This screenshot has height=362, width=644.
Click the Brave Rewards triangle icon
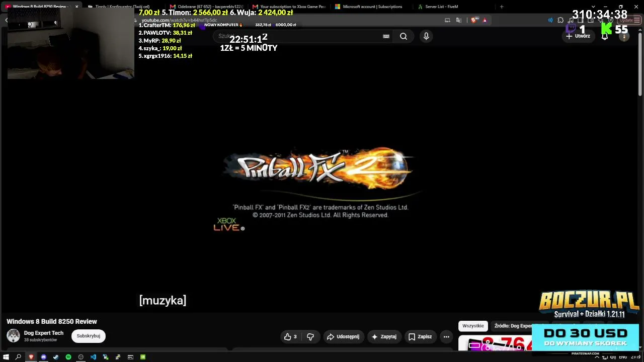485,20
